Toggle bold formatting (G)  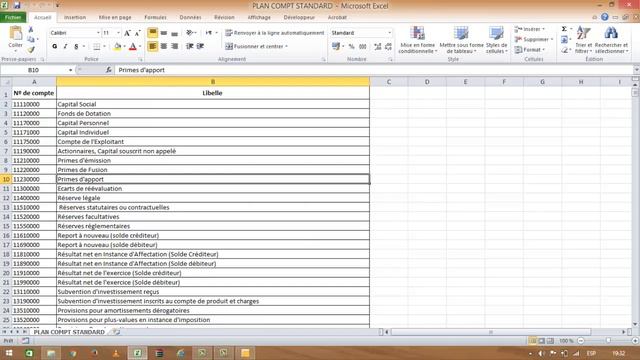[55, 47]
